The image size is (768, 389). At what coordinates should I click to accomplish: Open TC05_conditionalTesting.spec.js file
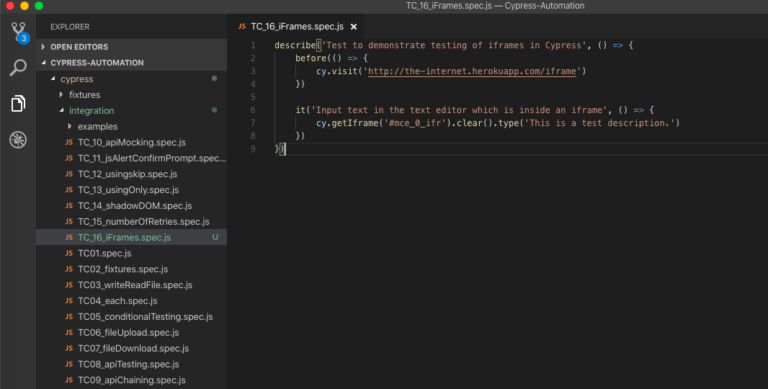(x=131, y=316)
